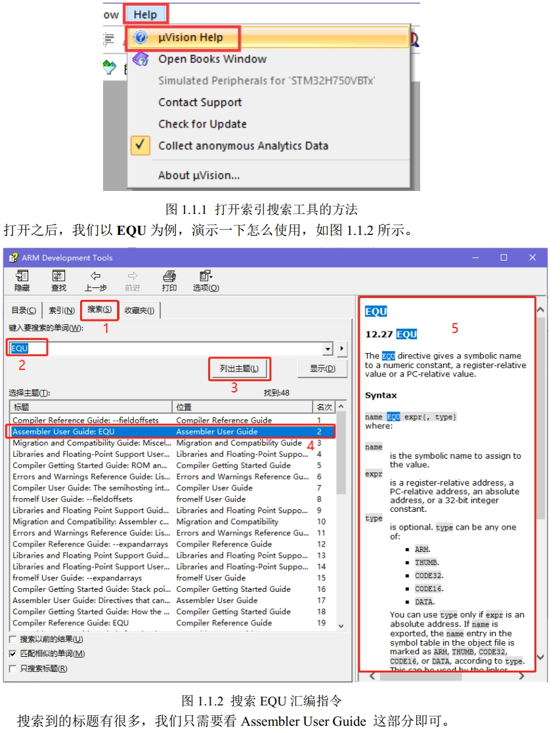Click the 列出主题 button
Image resolution: width=560 pixels, height=733 pixels.
[240, 369]
